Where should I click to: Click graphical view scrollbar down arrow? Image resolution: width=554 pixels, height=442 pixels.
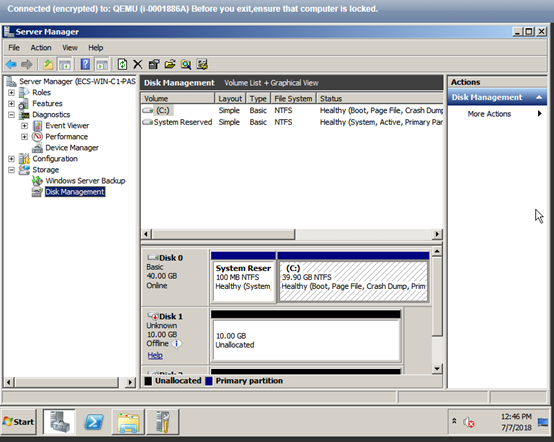pyautogui.click(x=437, y=369)
